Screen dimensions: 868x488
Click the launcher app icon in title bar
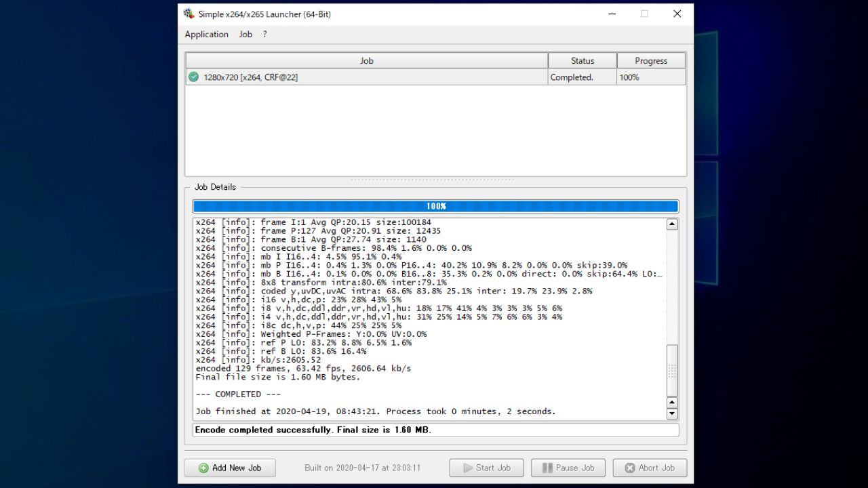(189, 14)
